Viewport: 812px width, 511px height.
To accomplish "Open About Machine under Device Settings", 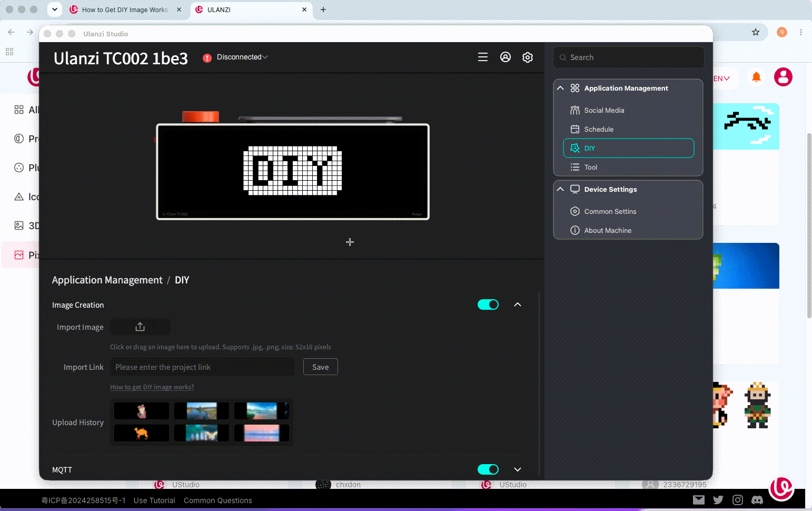I will [x=629, y=230].
